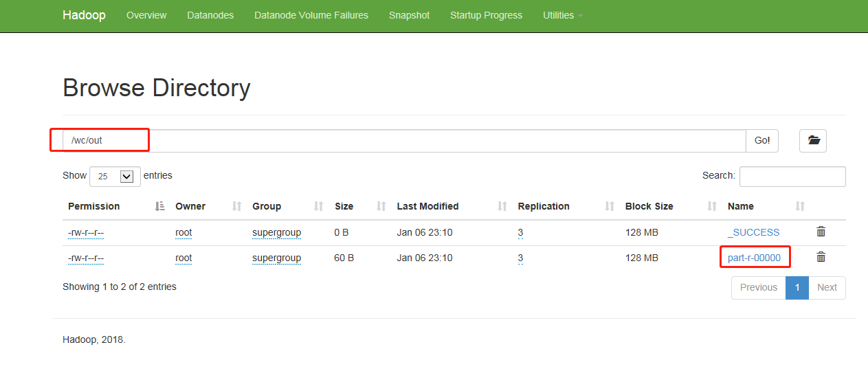Image resolution: width=868 pixels, height=369 pixels.
Task: Sort table by Replication column
Action: 544,206
